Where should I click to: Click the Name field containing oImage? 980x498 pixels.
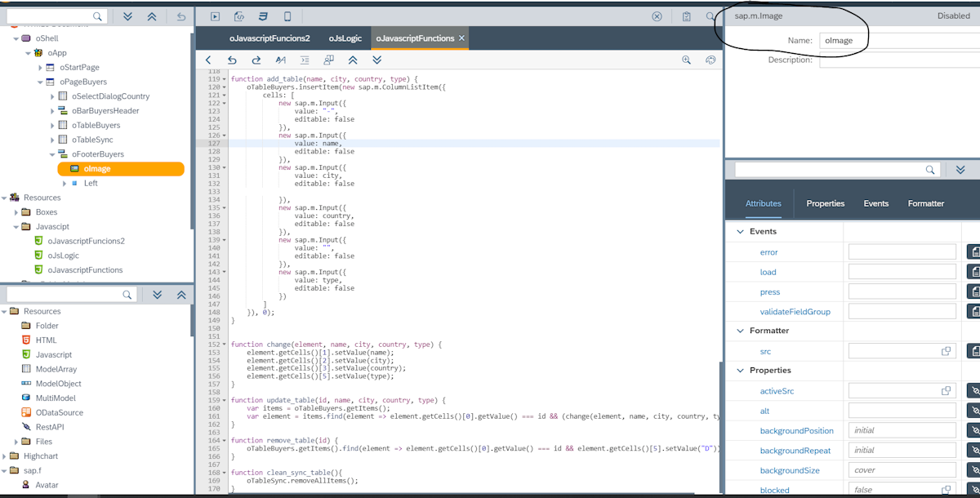(x=899, y=40)
